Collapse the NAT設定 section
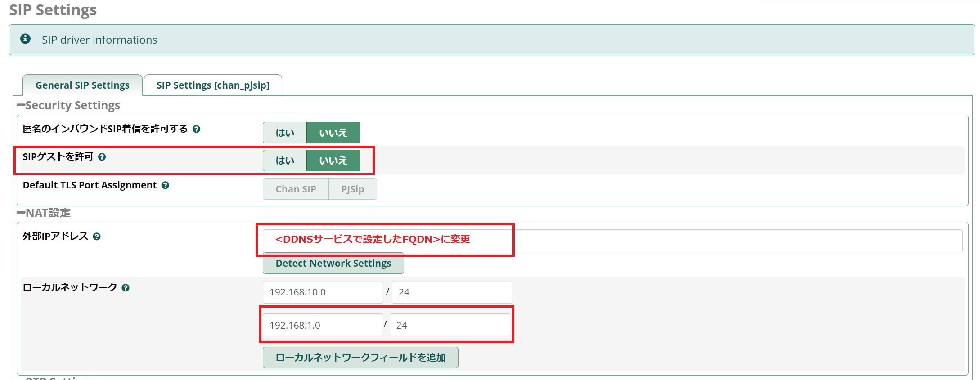This screenshot has width=980, height=380. tap(21, 213)
